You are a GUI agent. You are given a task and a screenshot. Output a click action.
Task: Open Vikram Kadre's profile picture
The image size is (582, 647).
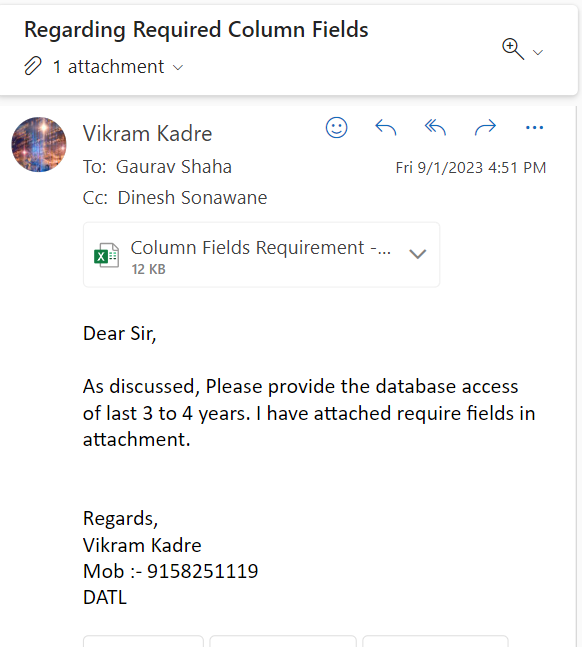[39, 144]
